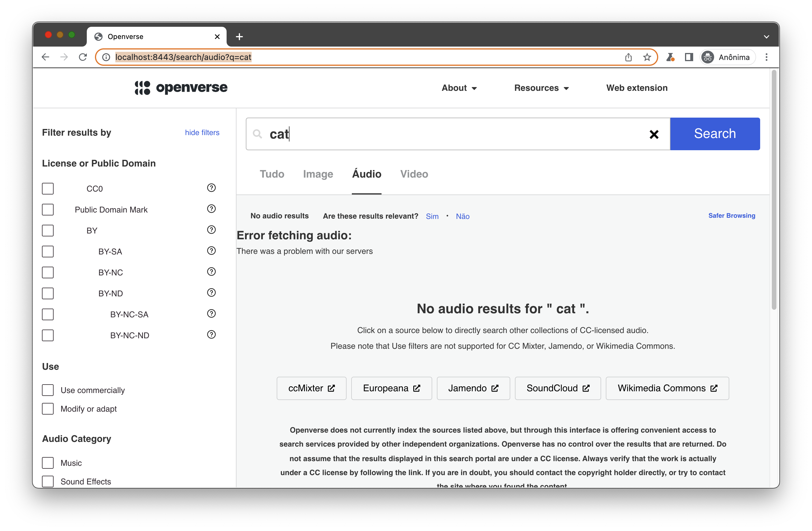Open the Chrome three-dot menu
The height and width of the screenshot is (531, 812).
pos(766,57)
